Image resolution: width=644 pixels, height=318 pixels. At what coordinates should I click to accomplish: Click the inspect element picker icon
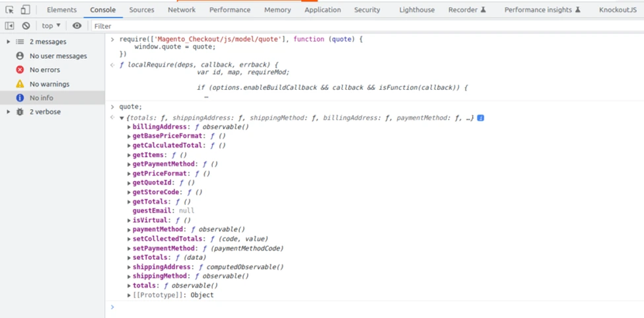pos(9,10)
